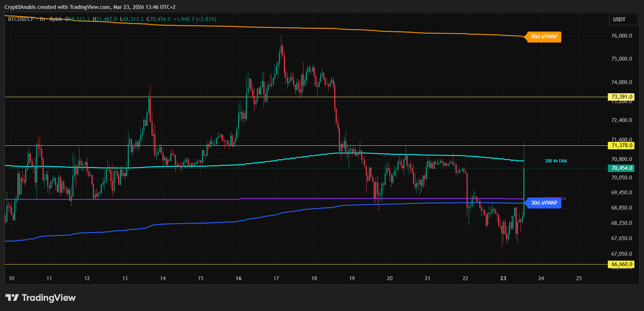
Task: Click date 13 on the time axis
Action: (x=125, y=279)
